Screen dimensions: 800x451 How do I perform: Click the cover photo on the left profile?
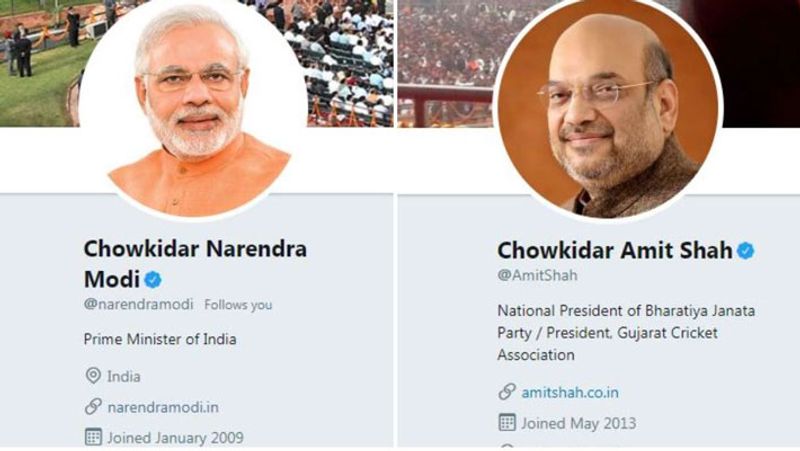tap(40, 60)
